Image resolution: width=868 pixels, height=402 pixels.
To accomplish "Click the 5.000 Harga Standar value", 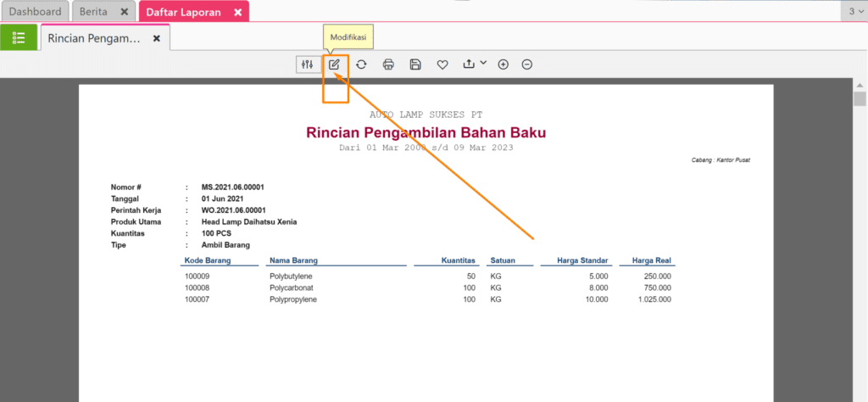I will [599, 276].
